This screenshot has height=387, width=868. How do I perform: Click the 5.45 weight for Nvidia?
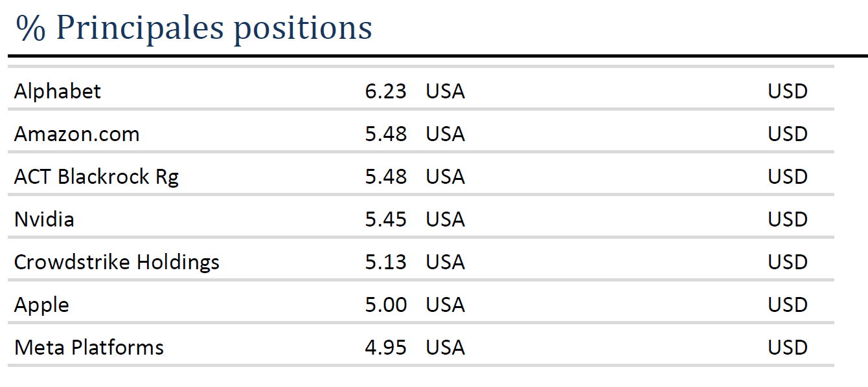click(386, 219)
